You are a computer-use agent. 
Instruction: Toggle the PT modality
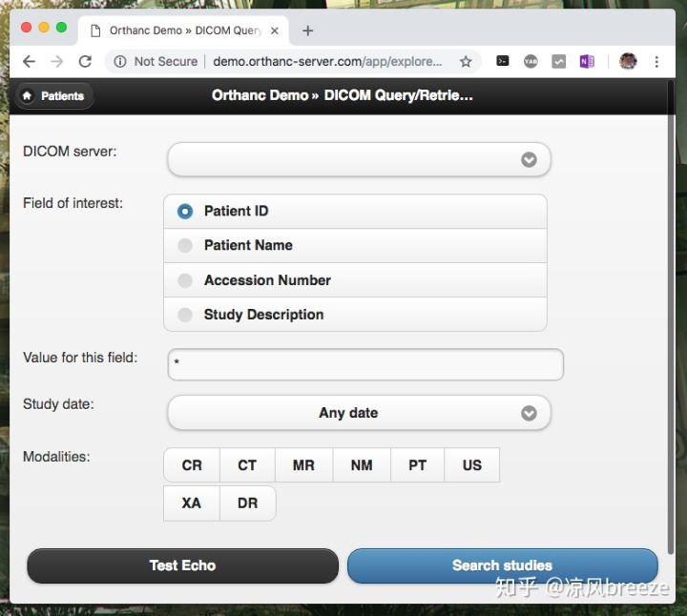(x=418, y=465)
